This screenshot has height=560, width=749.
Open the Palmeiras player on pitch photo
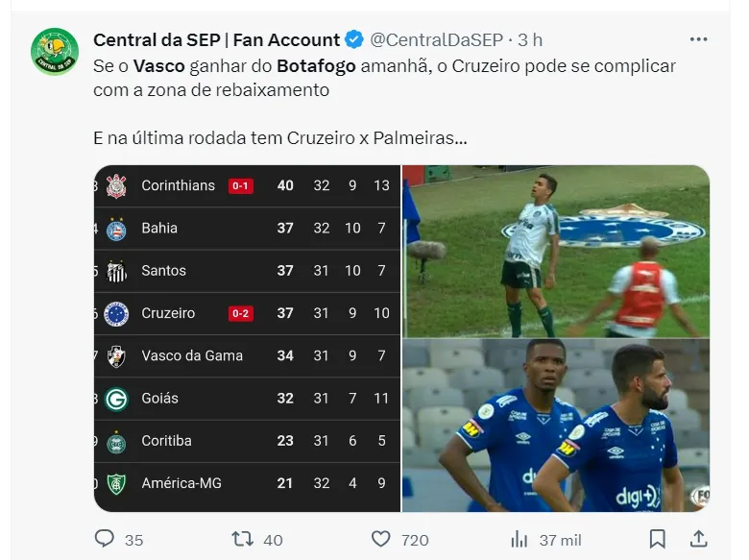pos(556,251)
